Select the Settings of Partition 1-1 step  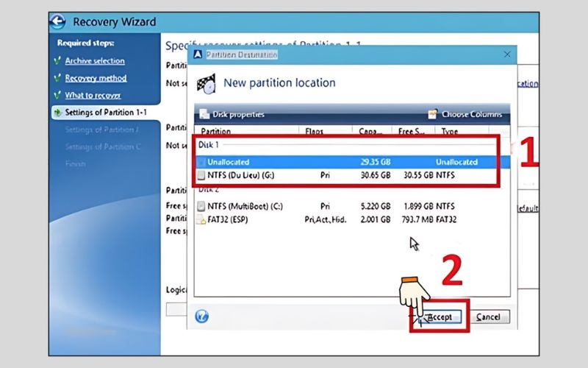pos(106,113)
